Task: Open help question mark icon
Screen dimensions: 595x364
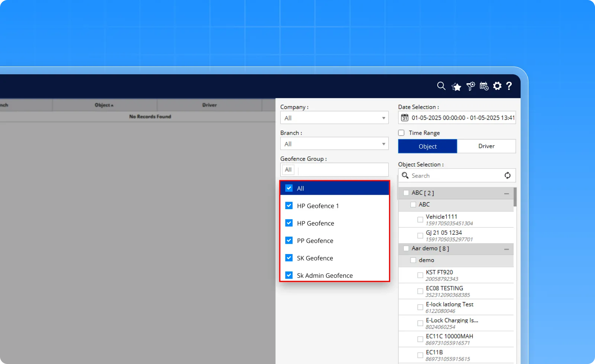Action: pos(509,86)
